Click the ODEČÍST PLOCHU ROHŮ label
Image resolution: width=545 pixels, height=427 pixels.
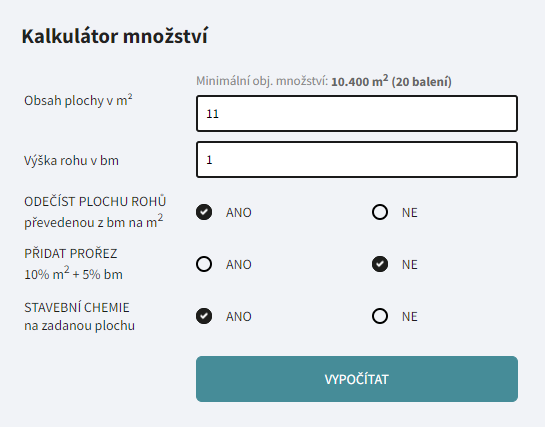point(95,202)
